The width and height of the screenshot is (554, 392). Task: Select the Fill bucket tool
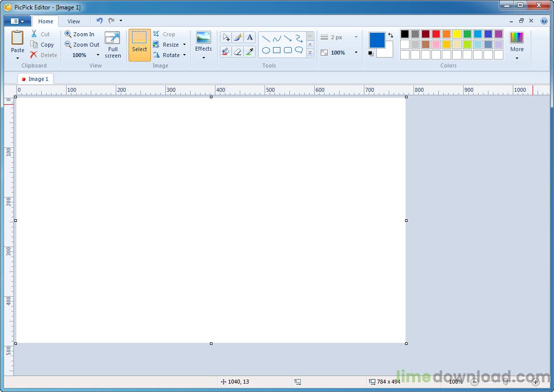point(226,52)
